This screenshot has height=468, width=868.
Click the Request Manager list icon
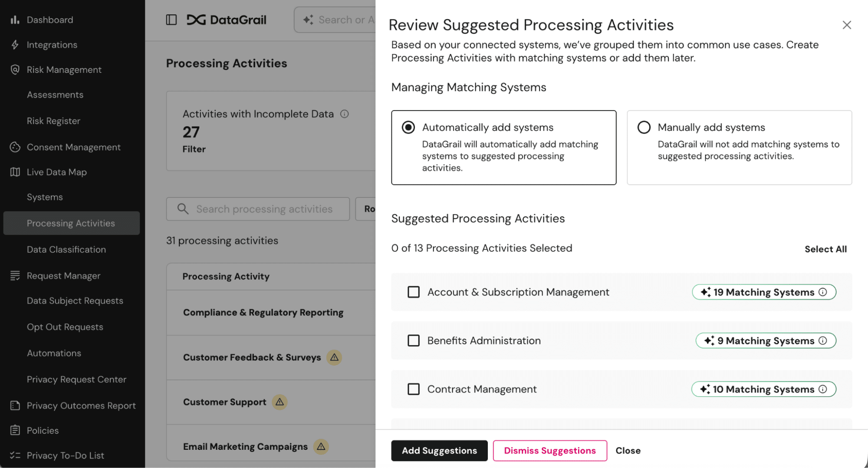15,275
